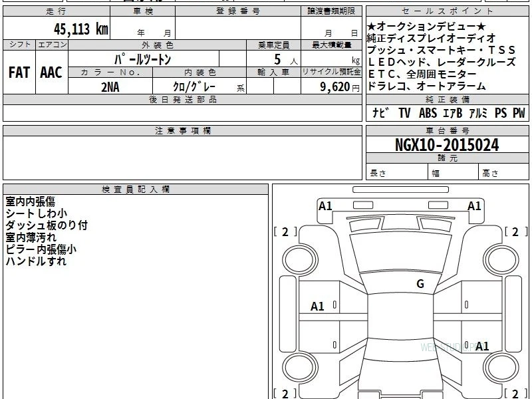Click the 諸元 header
Viewport: 532px width, 399px height.
[447, 158]
